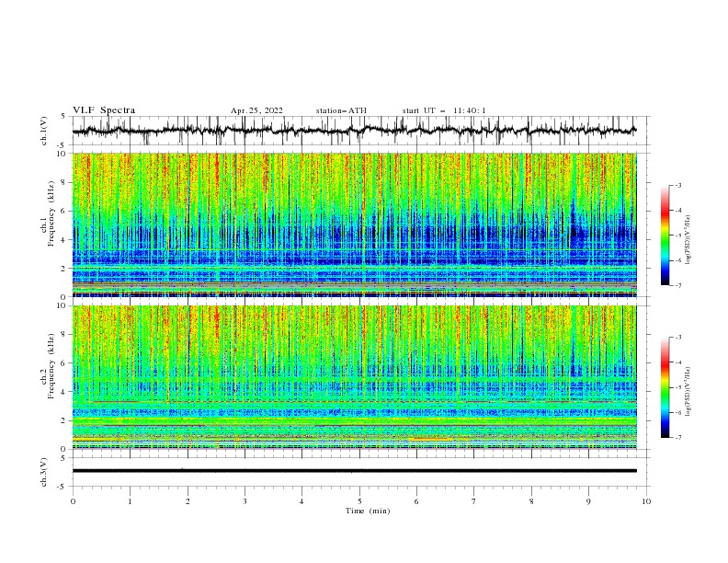Click the "-7" label on ch.2 color bar

pyautogui.click(x=677, y=438)
